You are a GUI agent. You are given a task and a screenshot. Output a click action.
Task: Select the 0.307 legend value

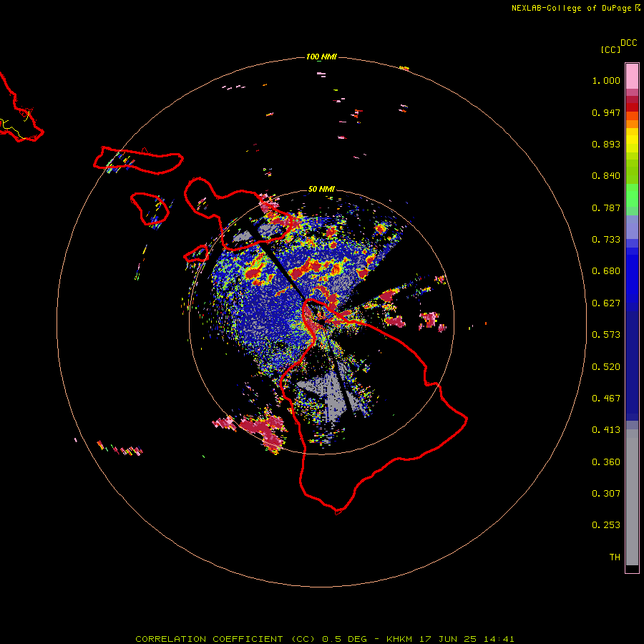click(606, 494)
